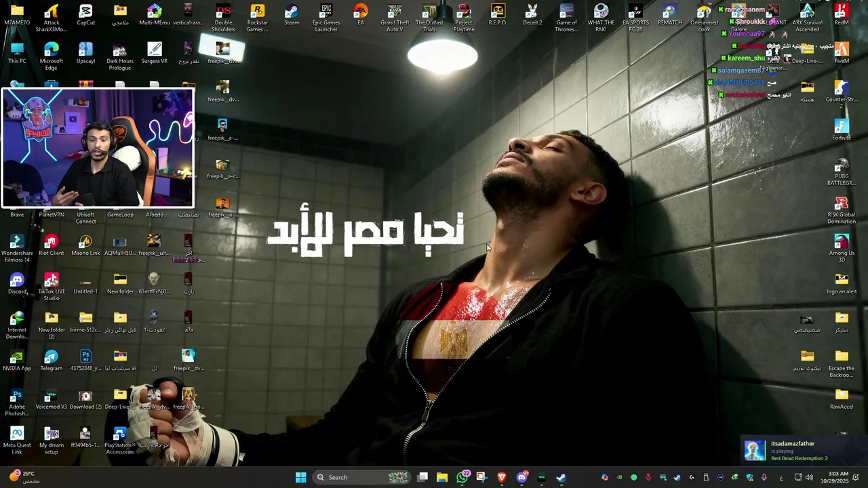Open ARK Survival Ascended shortcut
The height and width of the screenshot is (488, 868).
(807, 18)
